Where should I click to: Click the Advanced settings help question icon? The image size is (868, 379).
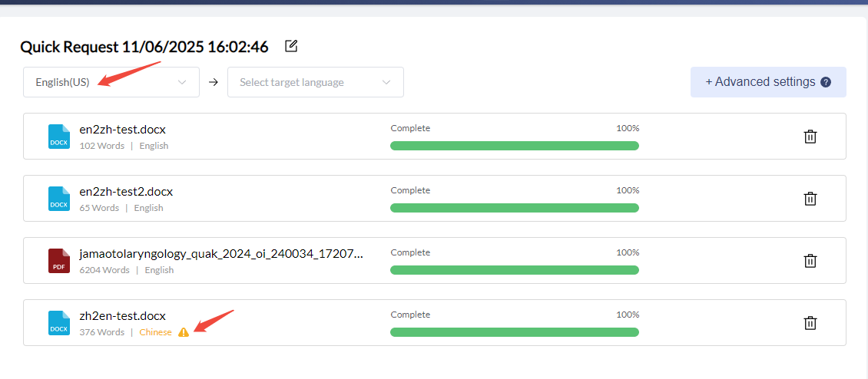(826, 82)
